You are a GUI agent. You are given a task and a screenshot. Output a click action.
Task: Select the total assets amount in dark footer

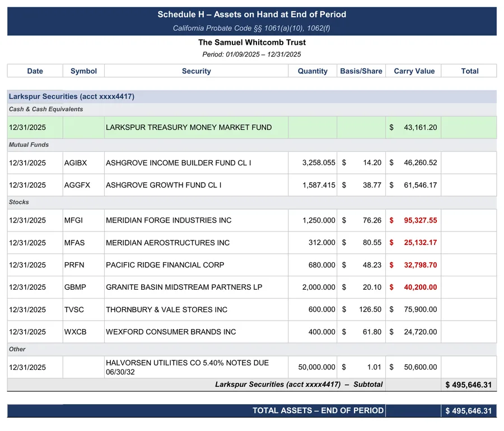pyautogui.click(x=469, y=411)
